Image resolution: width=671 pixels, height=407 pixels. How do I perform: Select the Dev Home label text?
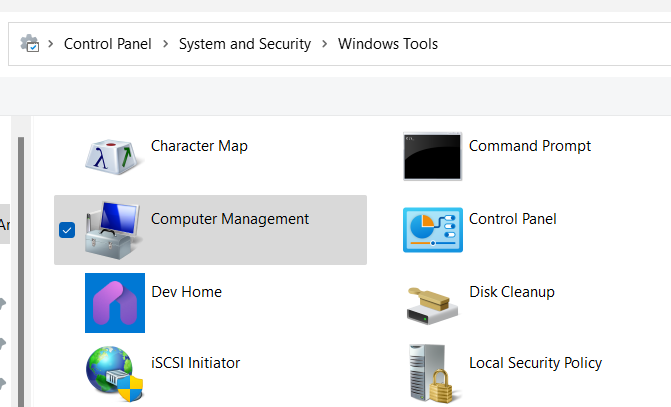[186, 292]
